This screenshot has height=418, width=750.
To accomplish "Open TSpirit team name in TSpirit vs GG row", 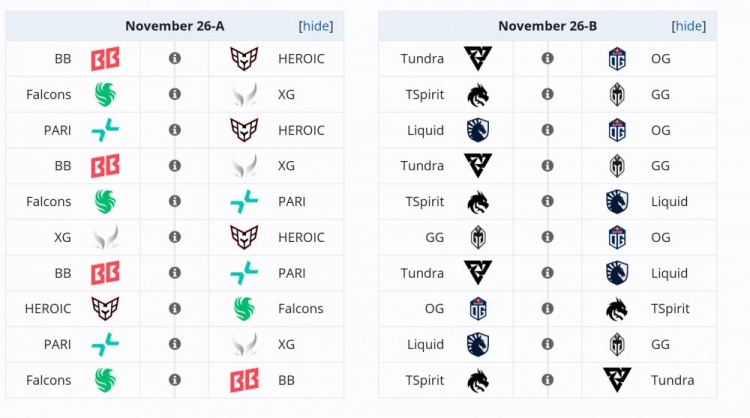I will 425,94.
